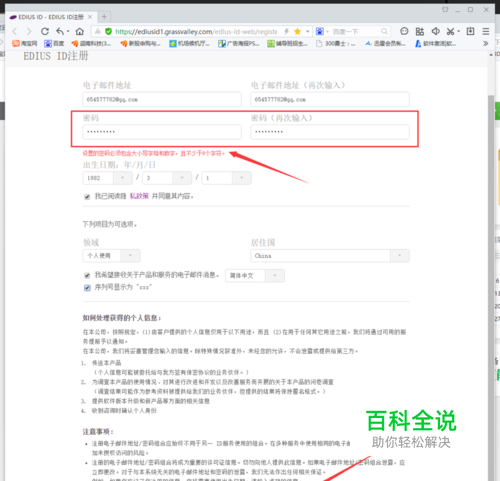The image size is (500, 481).
Task: Click the skin shirt icon in title bar
Action: 445,9
